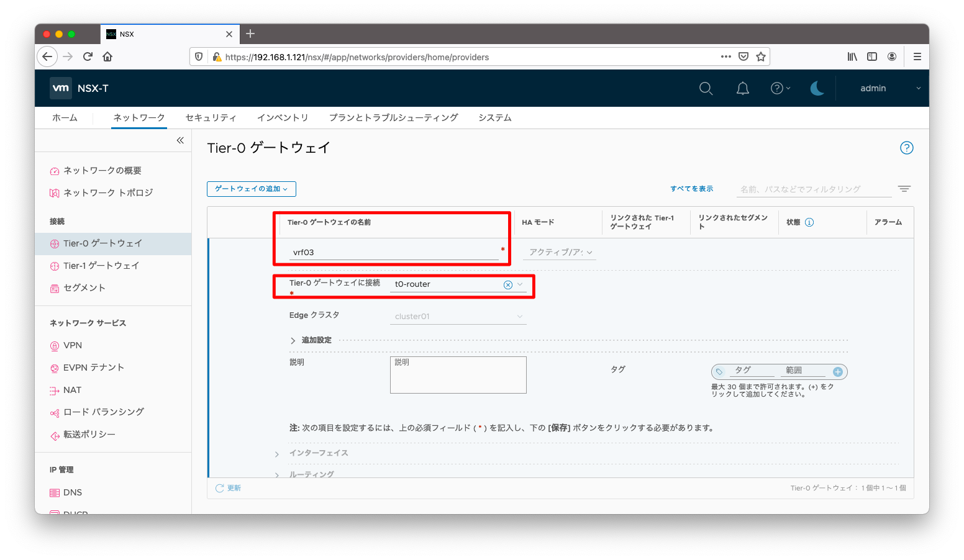Screen dimensions: 964x560
Task: Click the すべてを表示 link
Action: (691, 189)
